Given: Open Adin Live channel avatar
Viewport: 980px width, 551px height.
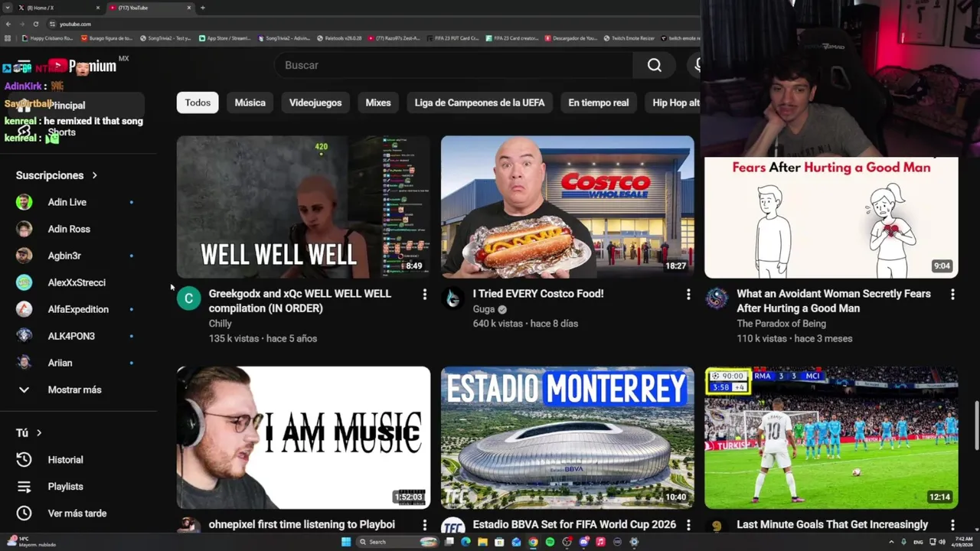Looking at the screenshot, I should coord(24,202).
